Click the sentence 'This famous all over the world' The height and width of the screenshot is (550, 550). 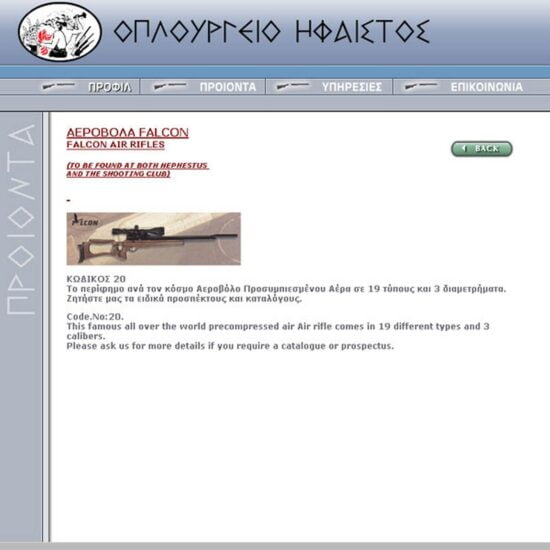pyautogui.click(x=278, y=331)
